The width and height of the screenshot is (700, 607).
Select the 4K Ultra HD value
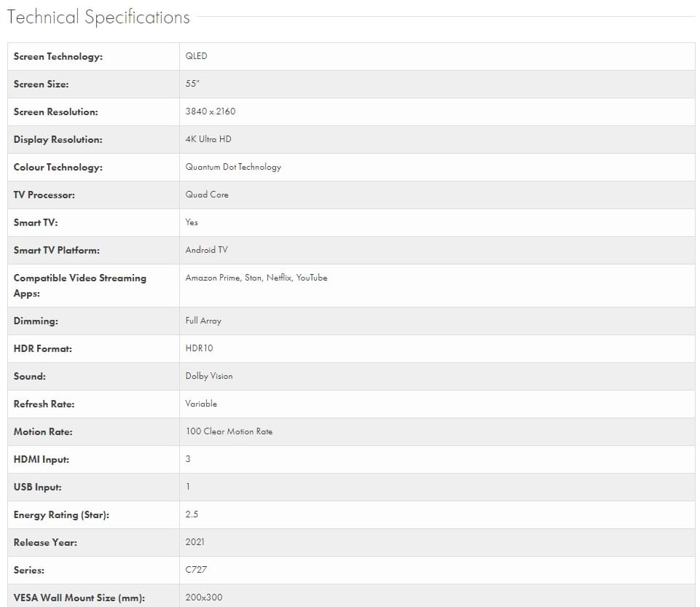208,139
